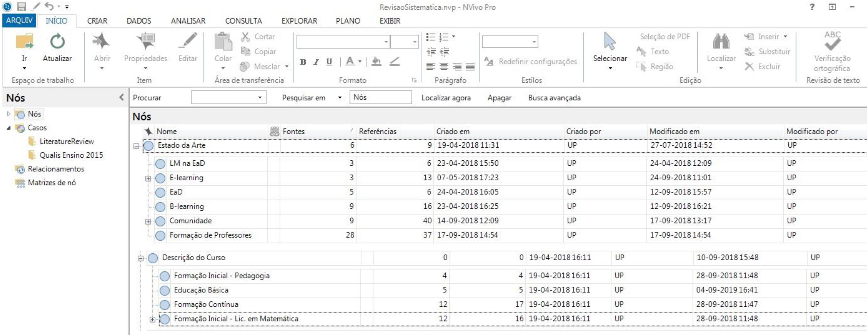Expand the Comunidade node
Image resolution: width=868 pixels, height=336 pixels.
148,222
